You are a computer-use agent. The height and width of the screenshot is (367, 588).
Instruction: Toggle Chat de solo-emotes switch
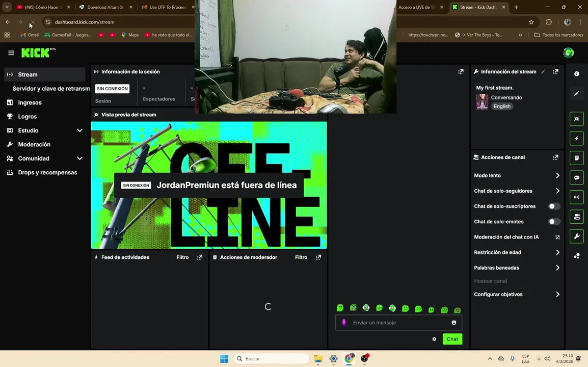(554, 222)
